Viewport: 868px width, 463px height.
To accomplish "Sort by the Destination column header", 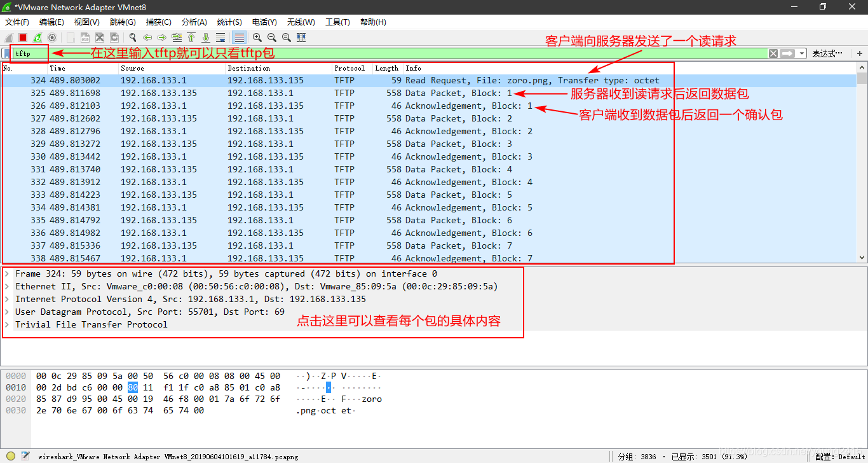I will pyautogui.click(x=279, y=68).
